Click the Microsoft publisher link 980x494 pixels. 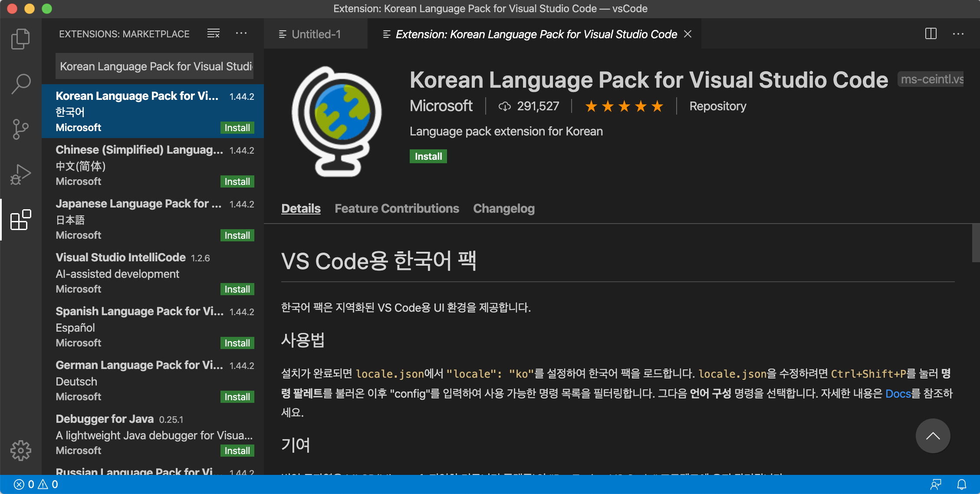pyautogui.click(x=441, y=106)
